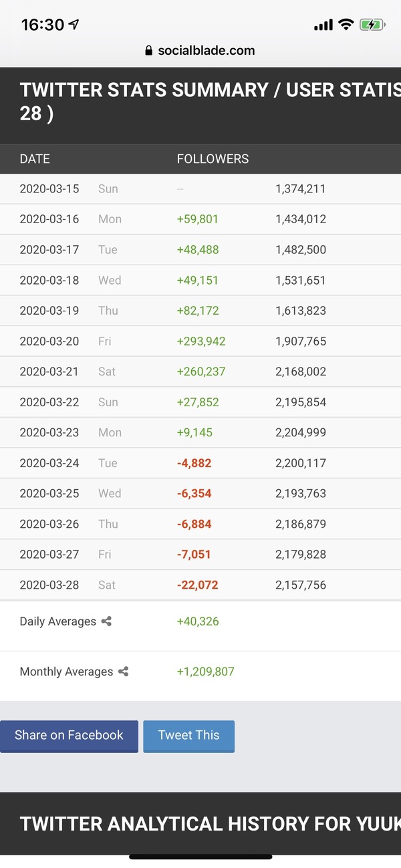Click the Share on Facebook button
Viewport: 401px width, 868px height.
(x=69, y=736)
